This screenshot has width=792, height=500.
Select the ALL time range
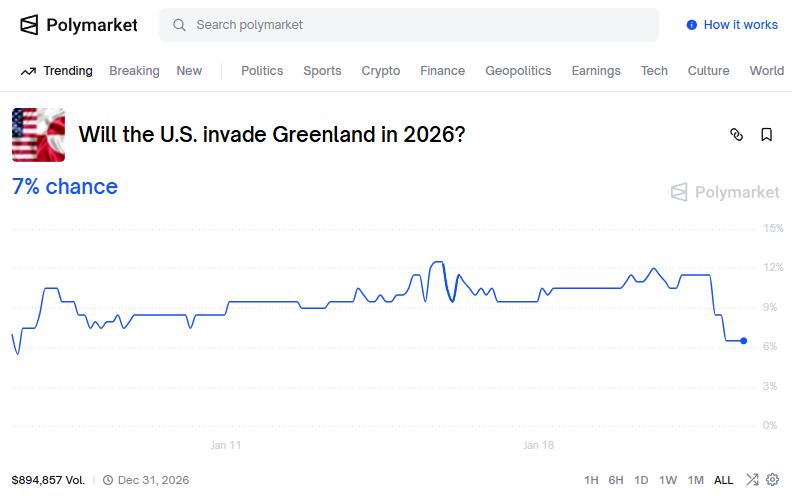pos(723,480)
